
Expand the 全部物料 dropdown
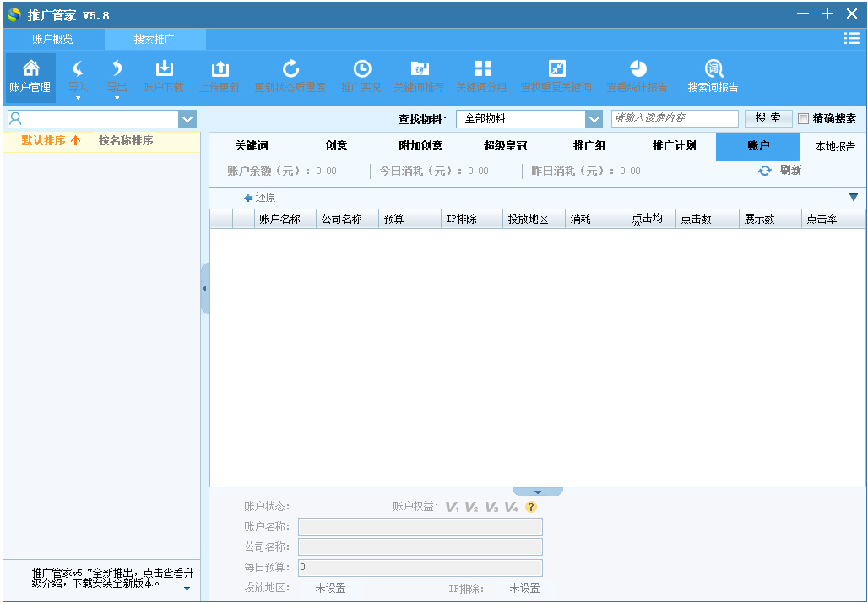tap(594, 119)
